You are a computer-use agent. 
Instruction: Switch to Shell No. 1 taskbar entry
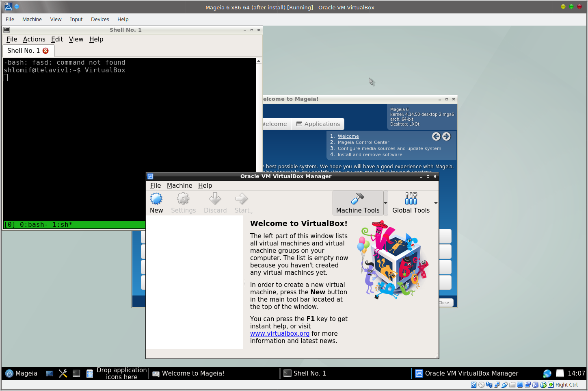[346, 373]
